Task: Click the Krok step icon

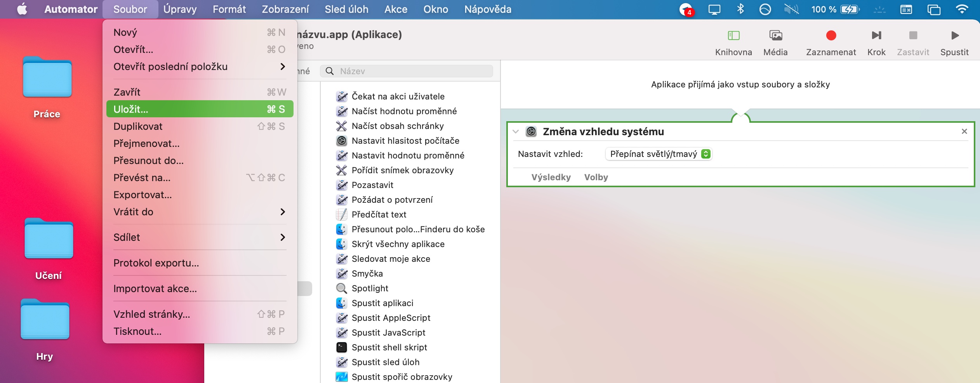Action: click(x=876, y=36)
